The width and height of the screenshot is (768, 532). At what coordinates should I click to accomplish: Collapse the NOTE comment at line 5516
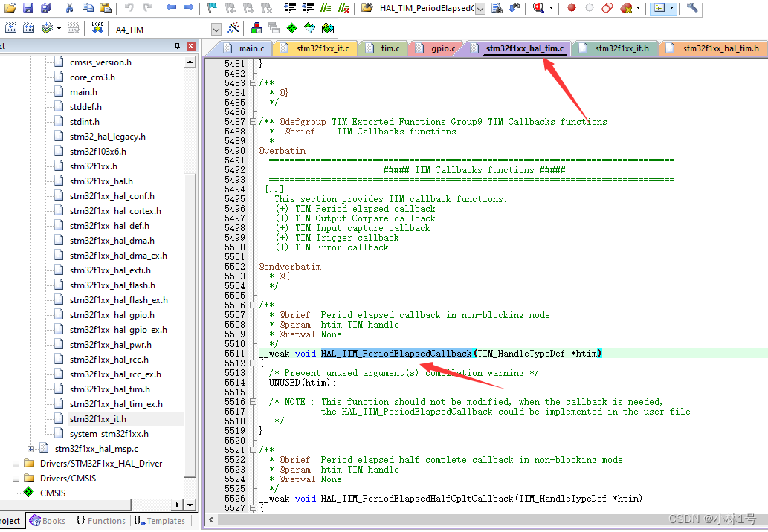pos(254,402)
